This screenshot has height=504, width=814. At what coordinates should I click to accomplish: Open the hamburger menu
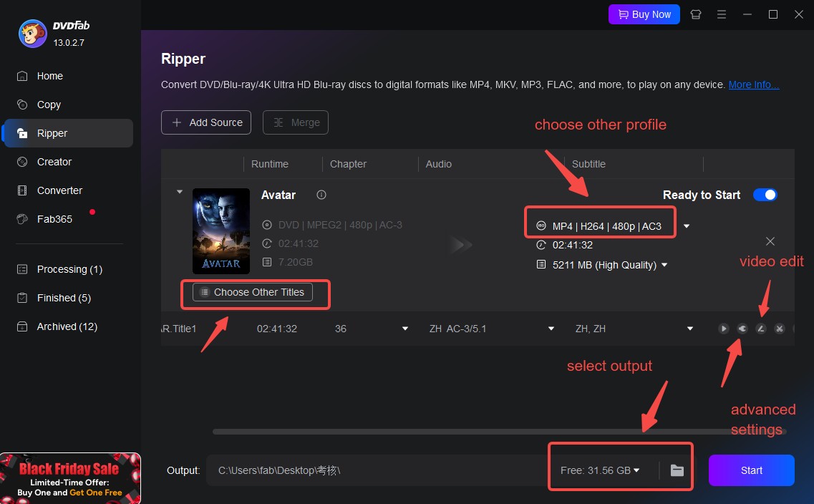click(x=722, y=14)
